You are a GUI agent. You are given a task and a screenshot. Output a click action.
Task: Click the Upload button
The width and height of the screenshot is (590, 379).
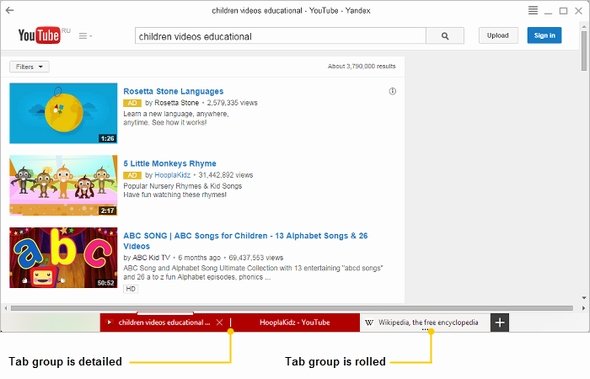tap(498, 35)
